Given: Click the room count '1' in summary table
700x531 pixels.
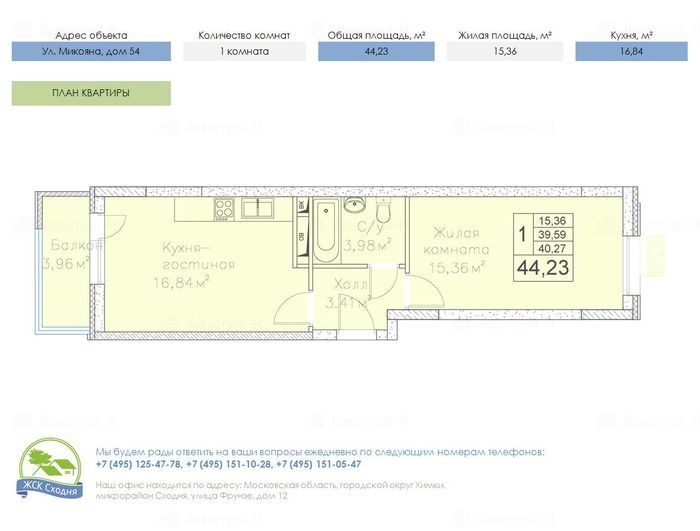Looking at the screenshot, I should point(522,234).
